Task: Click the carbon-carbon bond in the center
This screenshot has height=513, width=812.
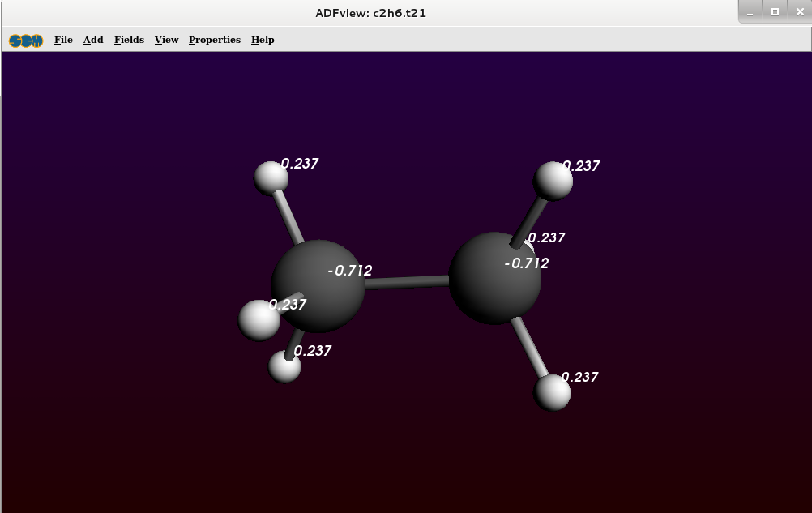Action: pos(407,283)
